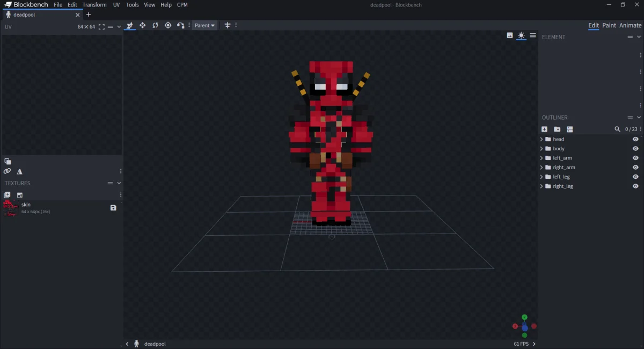Collapse the Outliner panel chevron
The image size is (644, 349).
tap(639, 118)
